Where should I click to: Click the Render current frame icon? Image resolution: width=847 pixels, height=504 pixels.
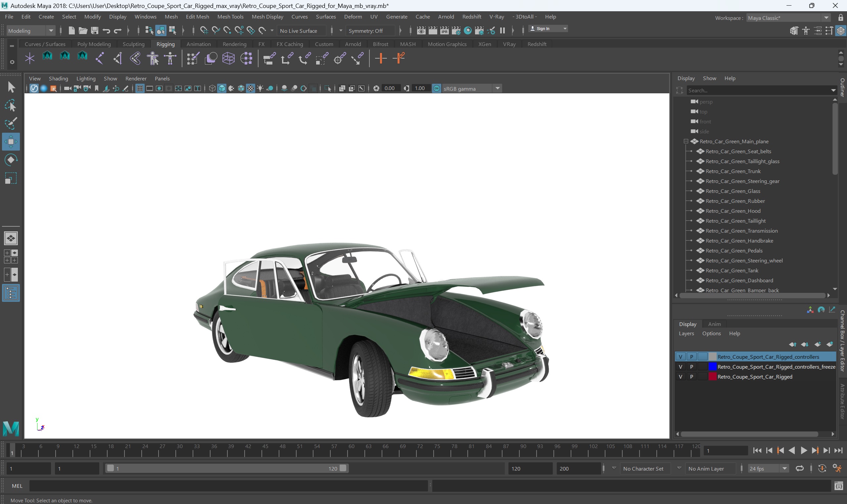pos(433,30)
